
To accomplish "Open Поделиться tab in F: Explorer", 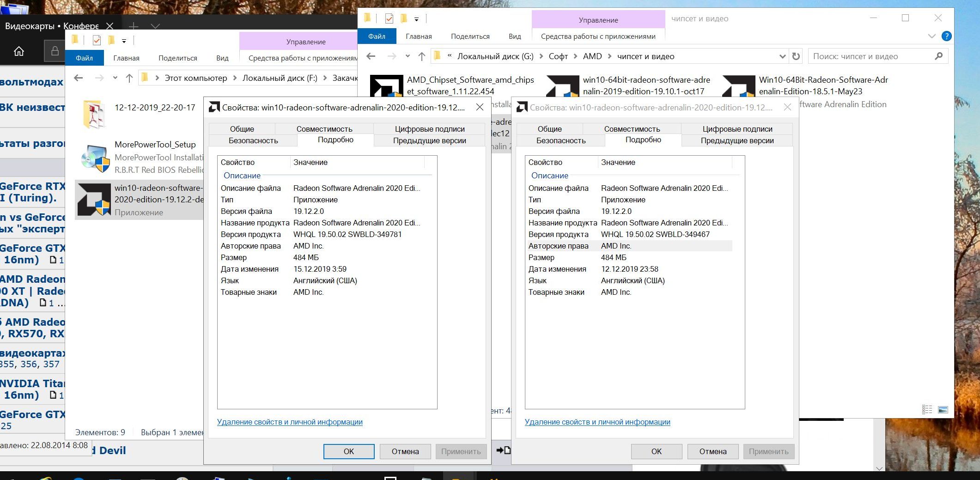I will coord(178,58).
